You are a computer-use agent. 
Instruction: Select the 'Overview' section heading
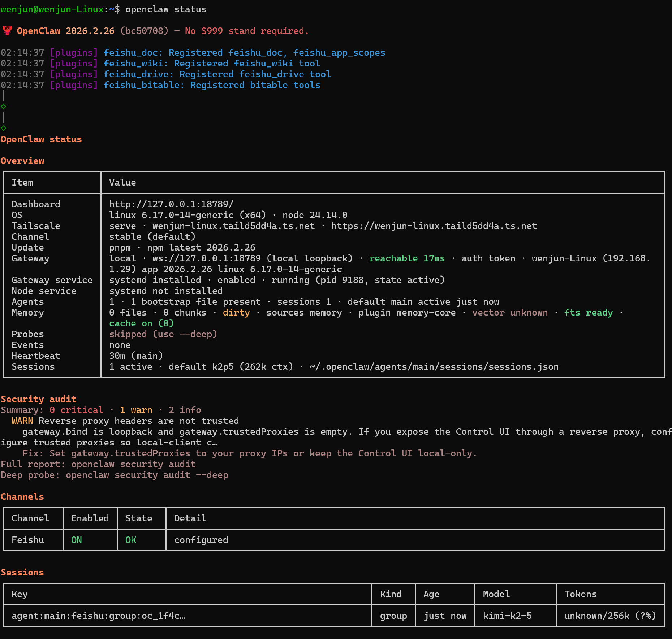point(22,161)
